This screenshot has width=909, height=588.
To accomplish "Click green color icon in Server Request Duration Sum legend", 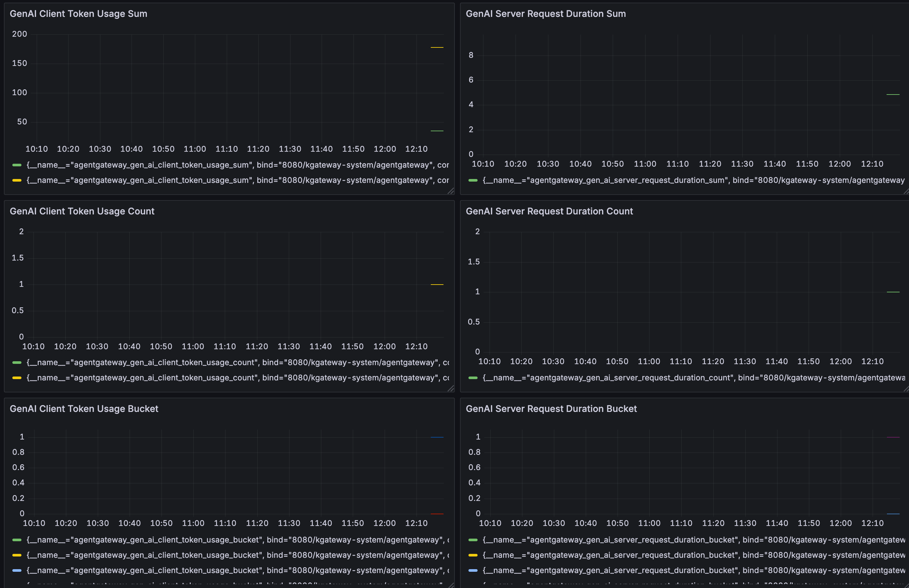I will coord(473,180).
